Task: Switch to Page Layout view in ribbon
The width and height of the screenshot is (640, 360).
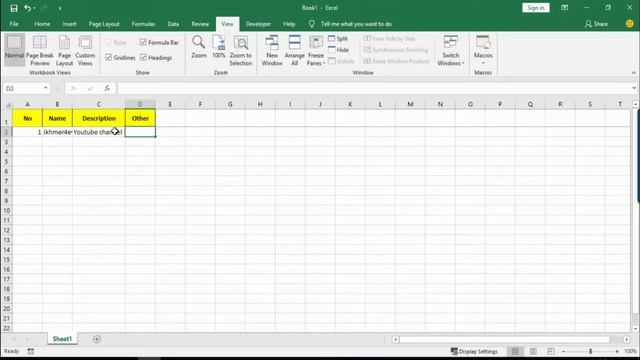Action: [64, 50]
